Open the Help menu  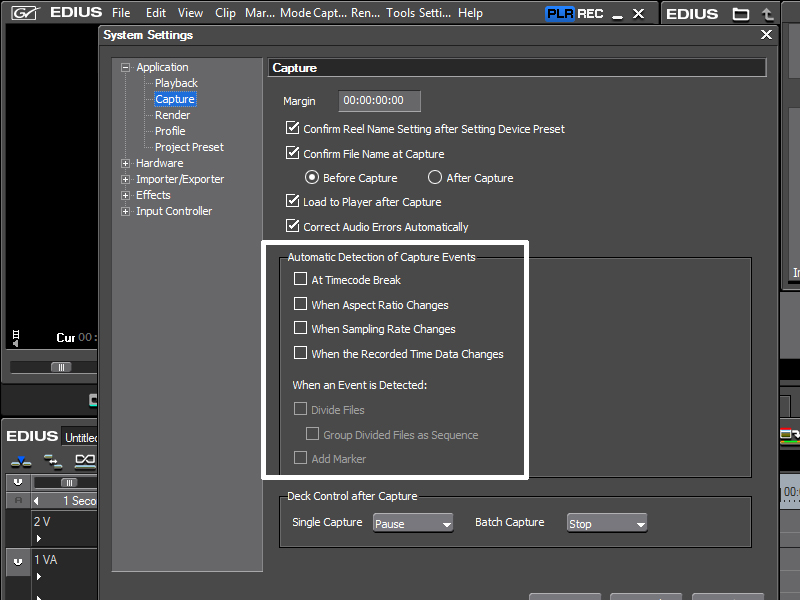point(470,13)
